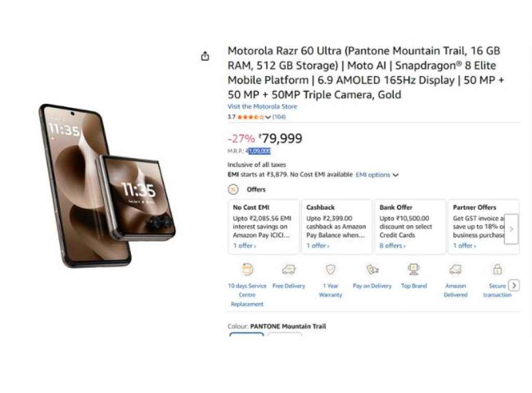Open No Cost EMI 1 offer link
Image resolution: width=532 pixels, height=393 pixels.
point(244,245)
